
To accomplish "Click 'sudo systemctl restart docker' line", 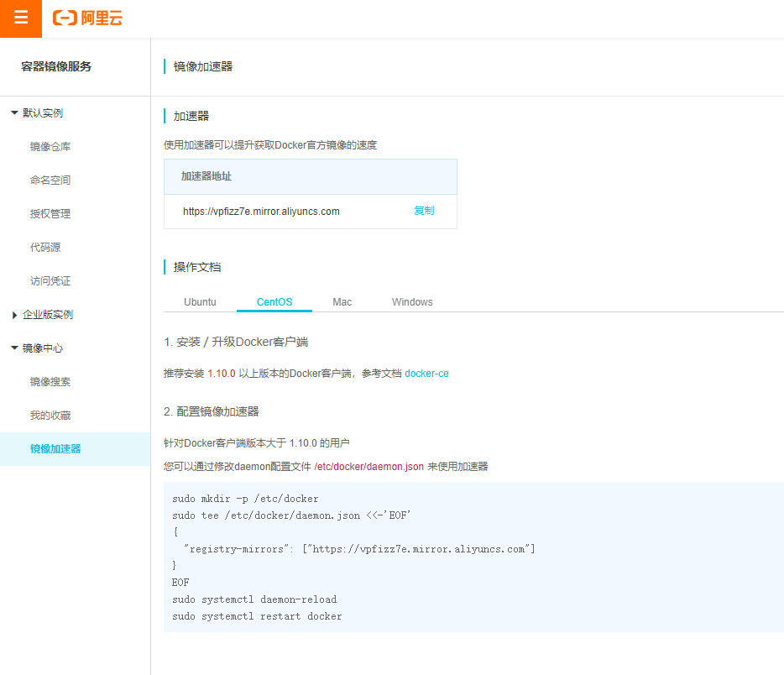I will (257, 616).
